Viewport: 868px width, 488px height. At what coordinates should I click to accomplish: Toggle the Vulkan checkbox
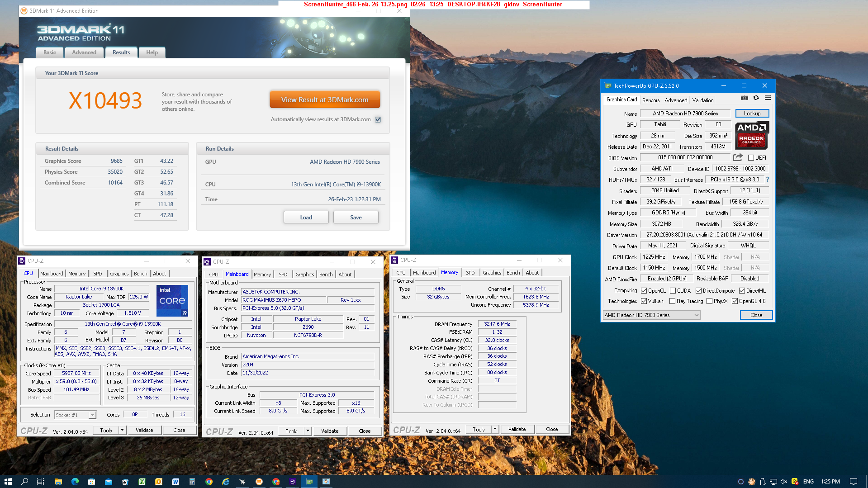pos(644,301)
